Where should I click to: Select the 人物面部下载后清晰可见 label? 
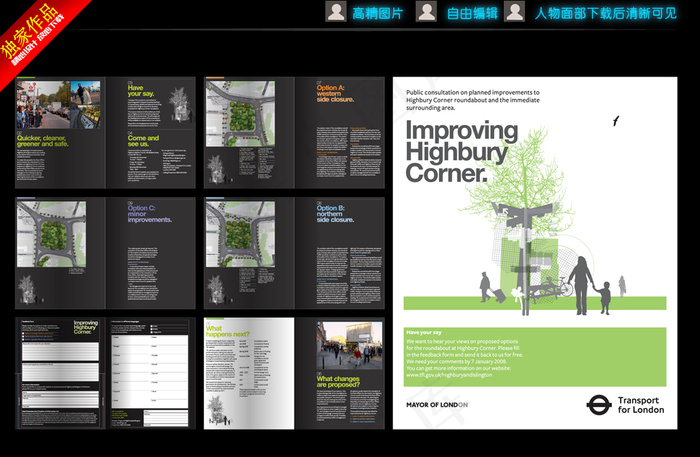pos(606,13)
